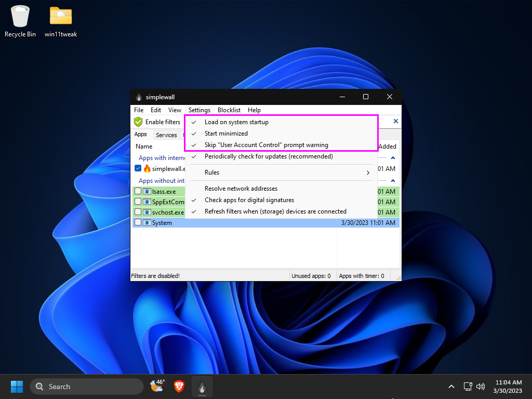Viewport: 532px width, 399px height.
Task: Open the weather widget in taskbar
Action: tap(157, 387)
